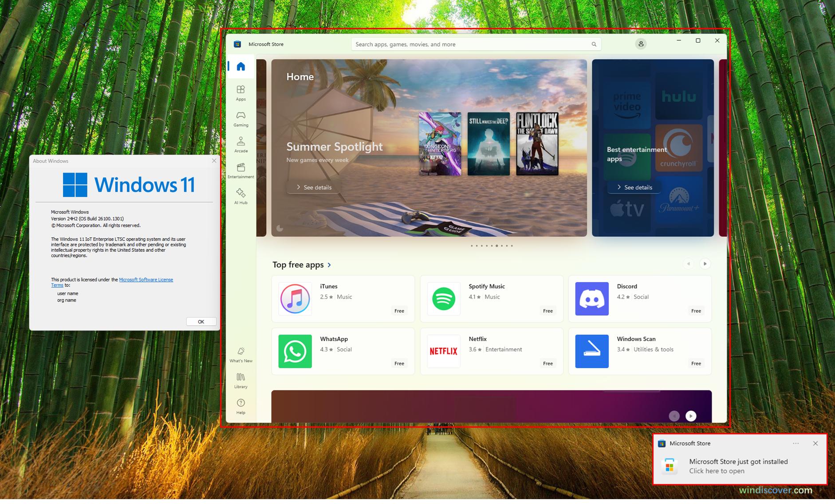Click the previous arrow on bottom banner

[x=674, y=416]
